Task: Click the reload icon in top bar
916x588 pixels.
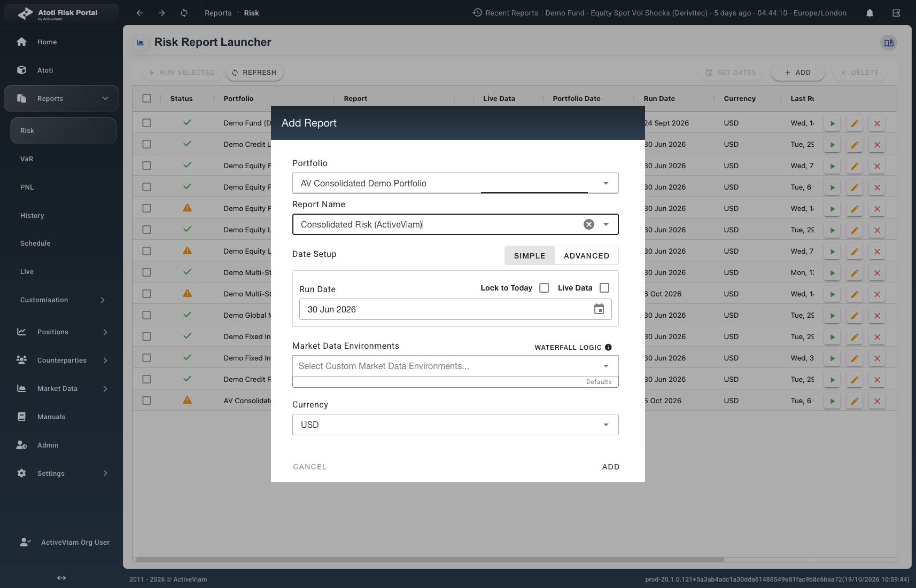Action: 184,13
